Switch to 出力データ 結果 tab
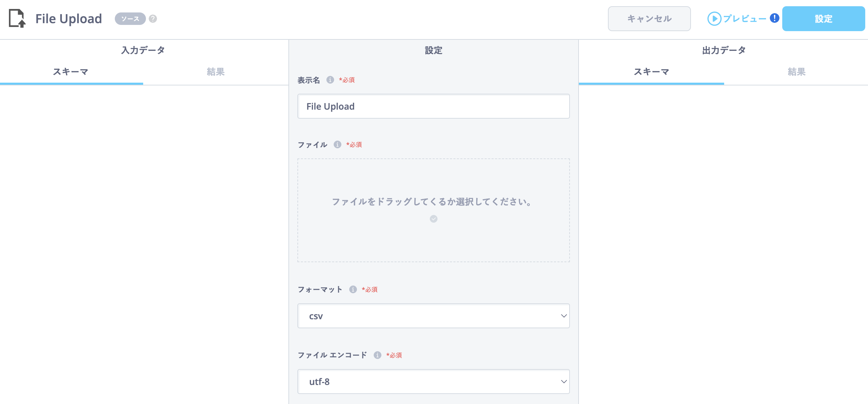 796,72
